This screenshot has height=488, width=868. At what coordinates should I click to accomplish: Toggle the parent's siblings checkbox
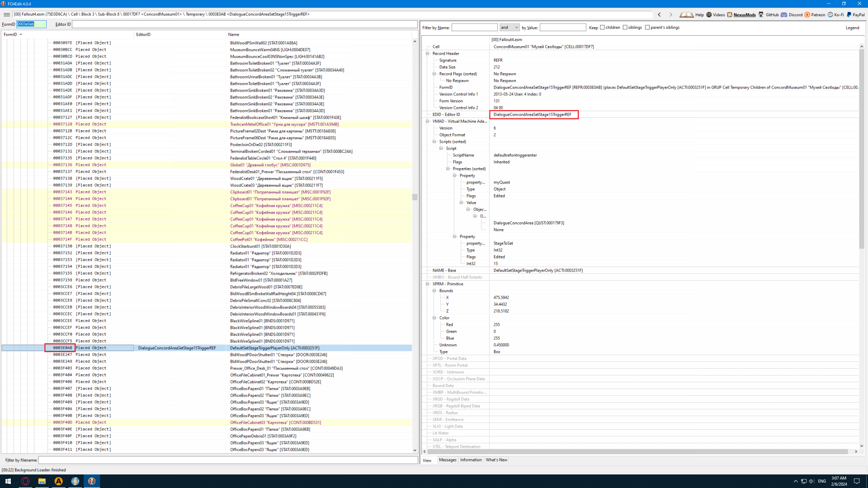(x=647, y=28)
